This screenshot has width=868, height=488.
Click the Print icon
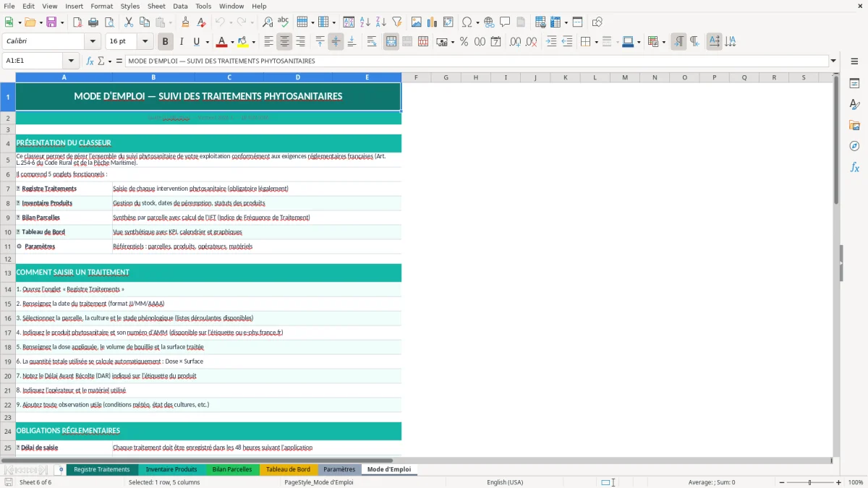coord(93,22)
